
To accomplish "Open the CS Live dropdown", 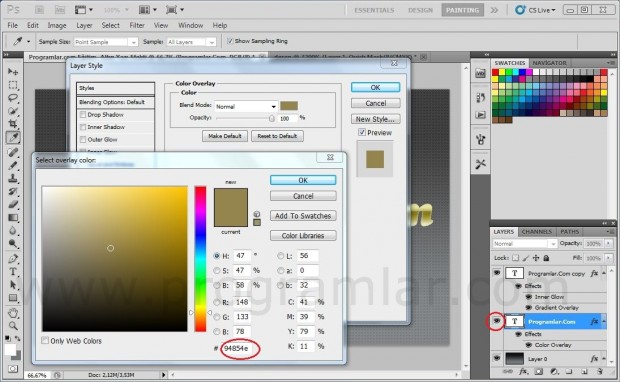I will tap(536, 10).
